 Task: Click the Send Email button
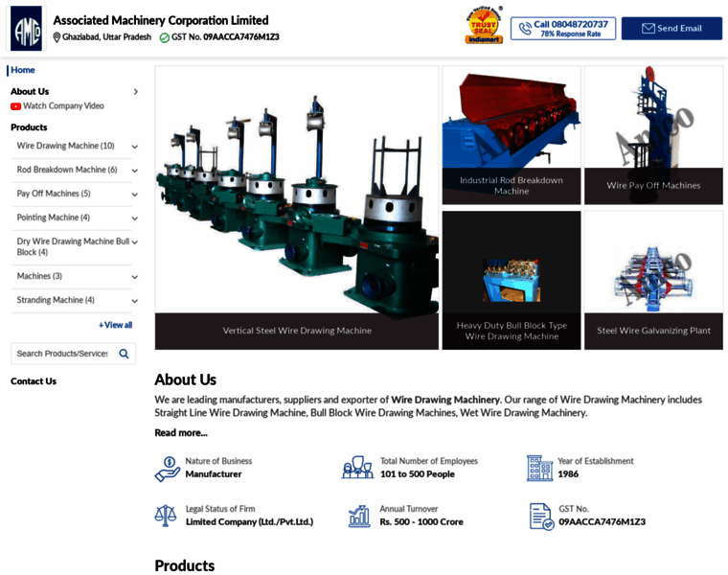click(671, 29)
